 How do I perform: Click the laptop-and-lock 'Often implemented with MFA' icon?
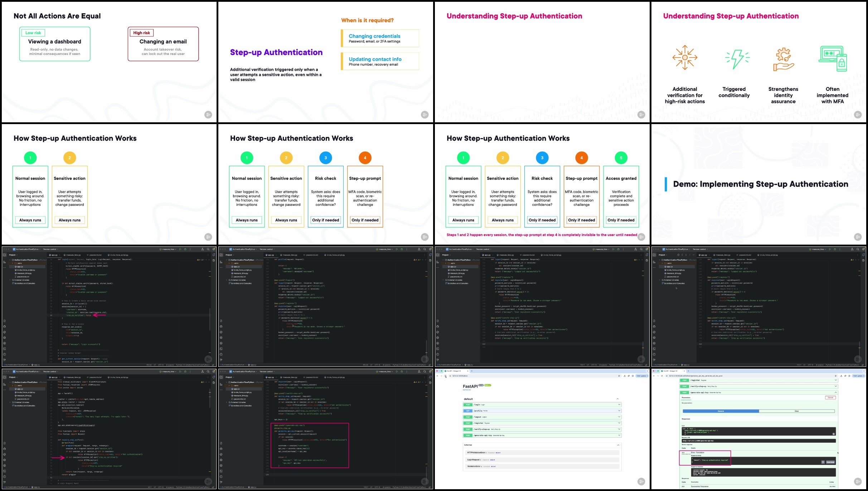[833, 58]
